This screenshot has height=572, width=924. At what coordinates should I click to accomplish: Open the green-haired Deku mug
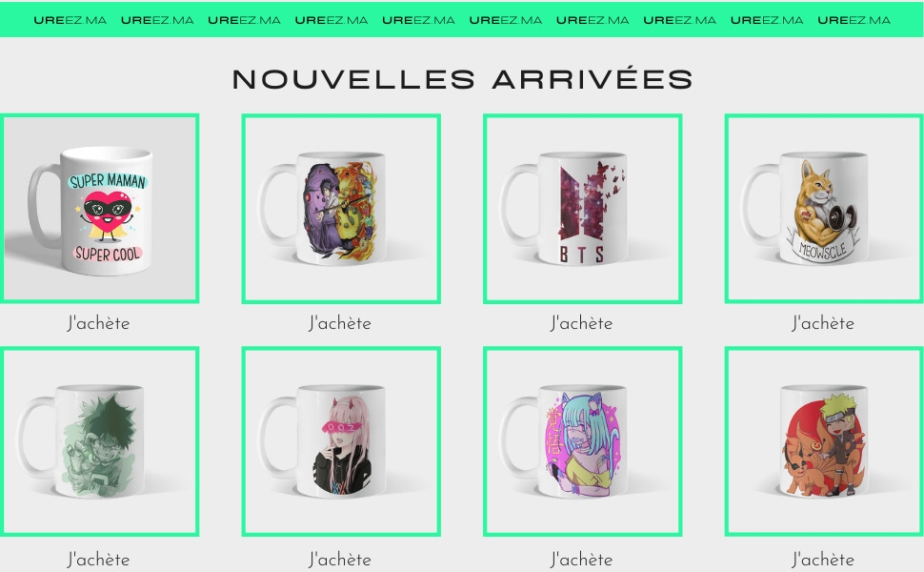[x=100, y=441]
